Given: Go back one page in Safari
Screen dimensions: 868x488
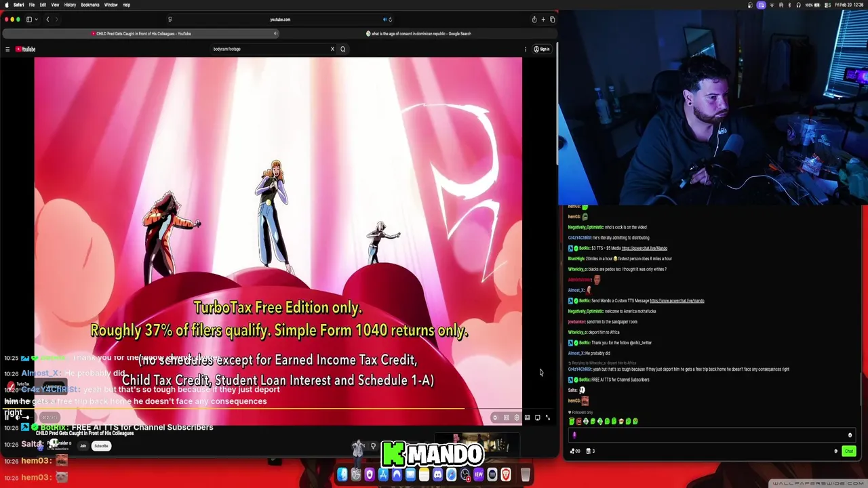Looking at the screenshot, I should click(x=47, y=20).
